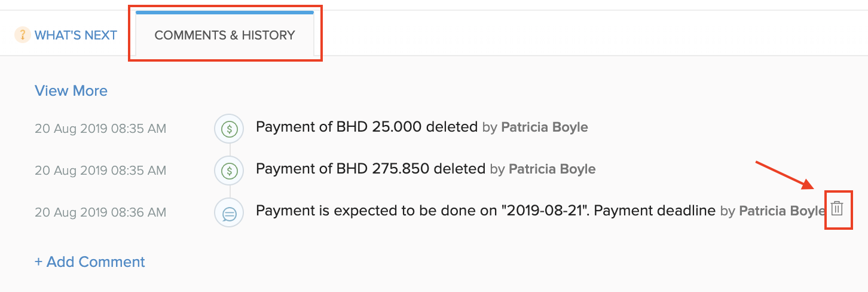
Task: Click Patricia Boyle on the payment deadline comment
Action: pyautogui.click(x=782, y=211)
